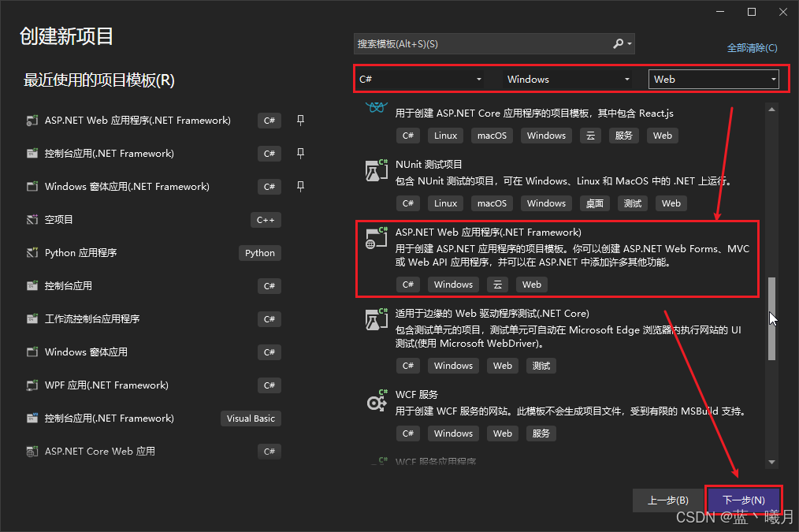Click the ASP.NET Web 应用程序 list icon
Image resolution: width=799 pixels, height=532 pixels.
(377, 238)
